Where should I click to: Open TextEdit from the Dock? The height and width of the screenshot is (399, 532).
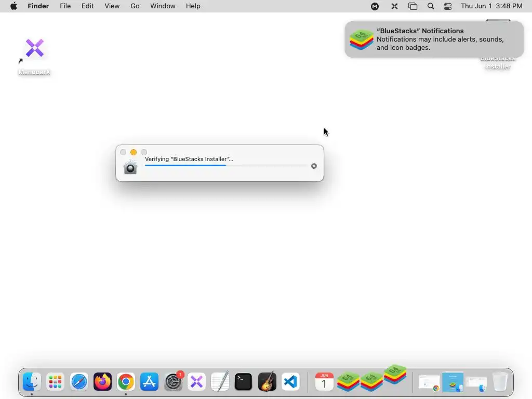(x=220, y=382)
